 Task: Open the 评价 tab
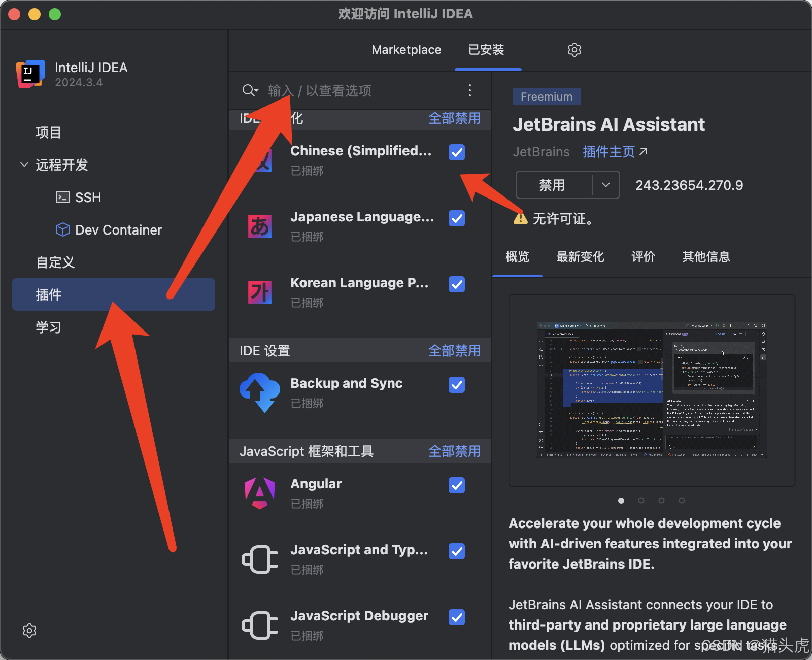pyautogui.click(x=643, y=256)
